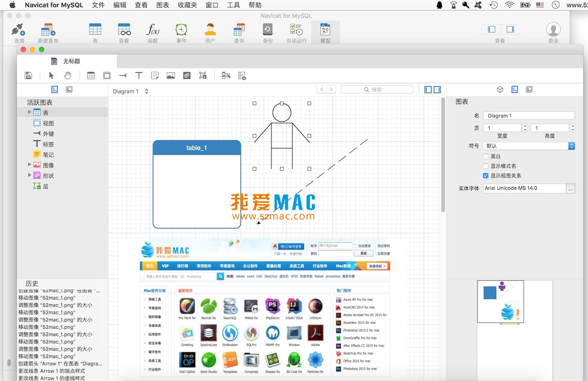
Task: Toggle the 黑白 black and white checkbox
Action: (486, 156)
